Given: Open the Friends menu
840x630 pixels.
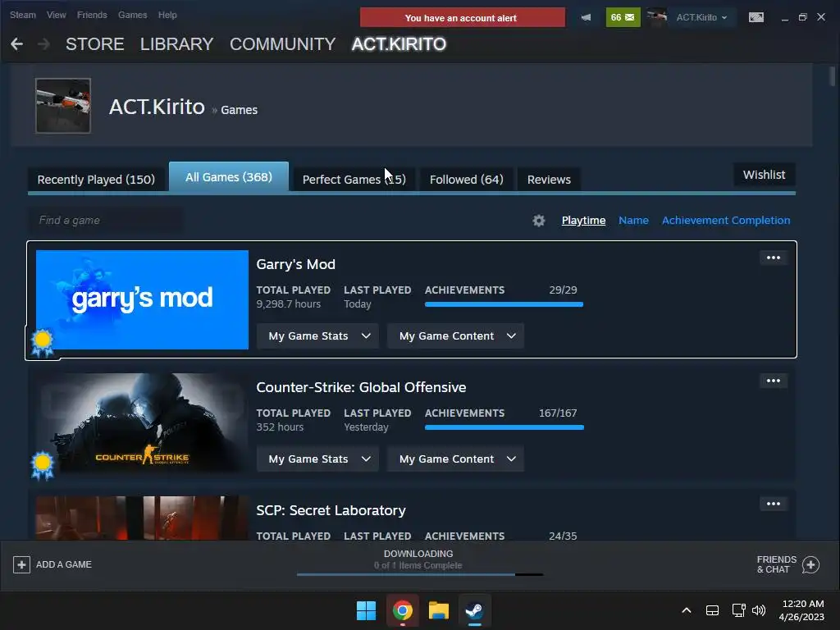Looking at the screenshot, I should (92, 15).
